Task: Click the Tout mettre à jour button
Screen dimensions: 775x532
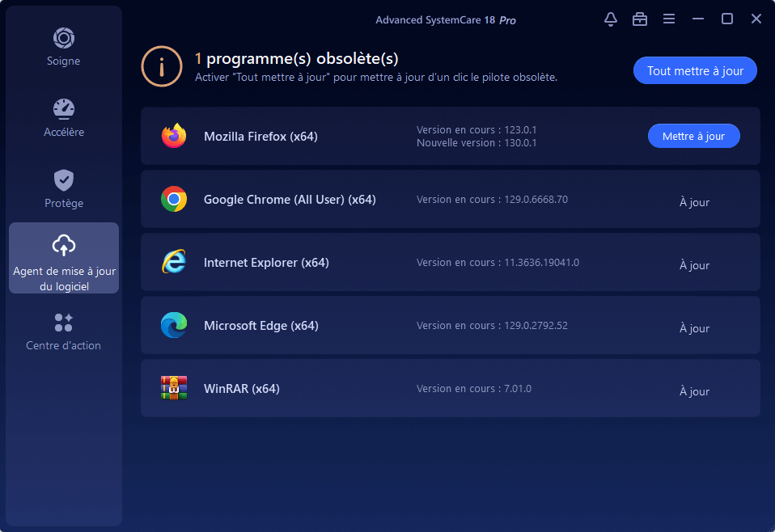Action: click(695, 70)
